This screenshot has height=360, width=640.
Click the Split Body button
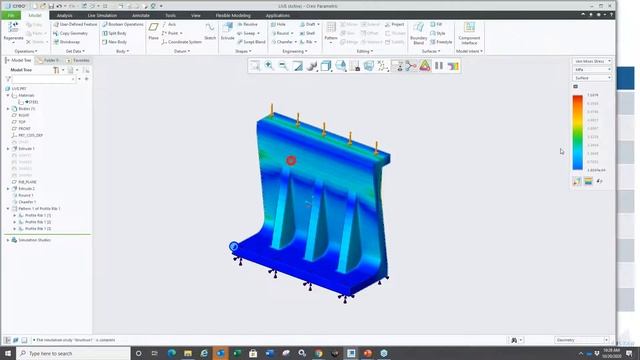[115, 33]
